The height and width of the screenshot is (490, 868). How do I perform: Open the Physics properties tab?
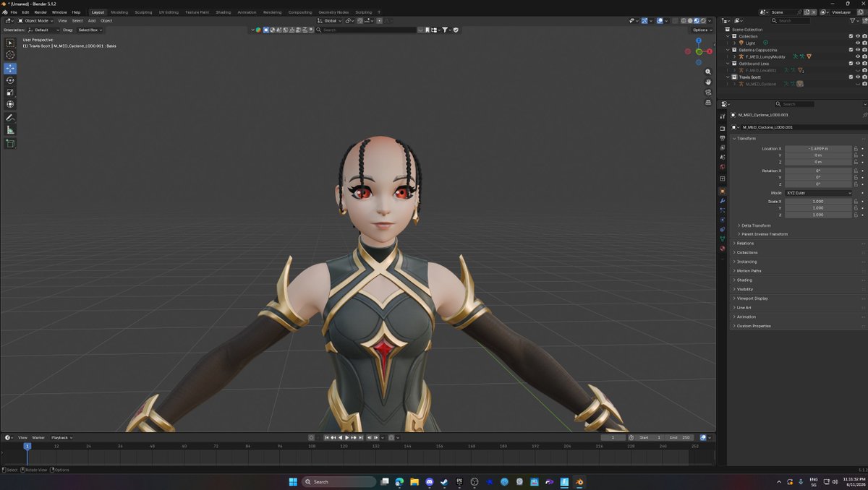[x=722, y=220]
